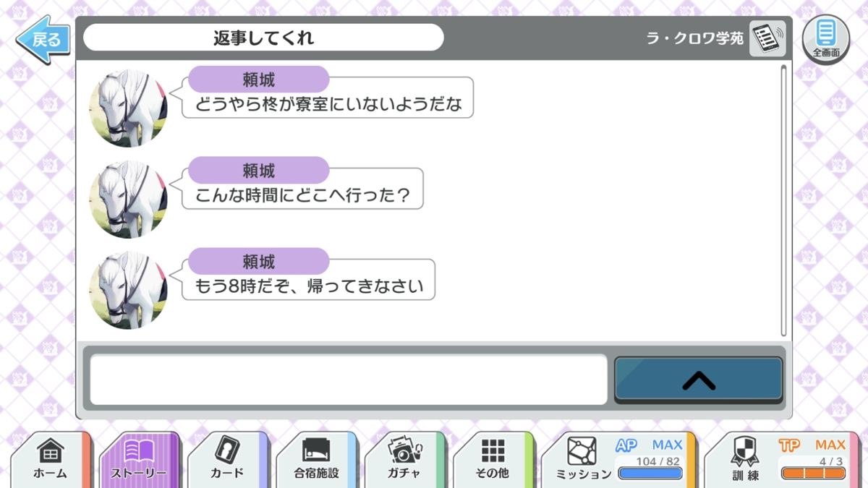Open the ガチャ camera icon
This screenshot has height=488, width=868.
pyautogui.click(x=404, y=460)
